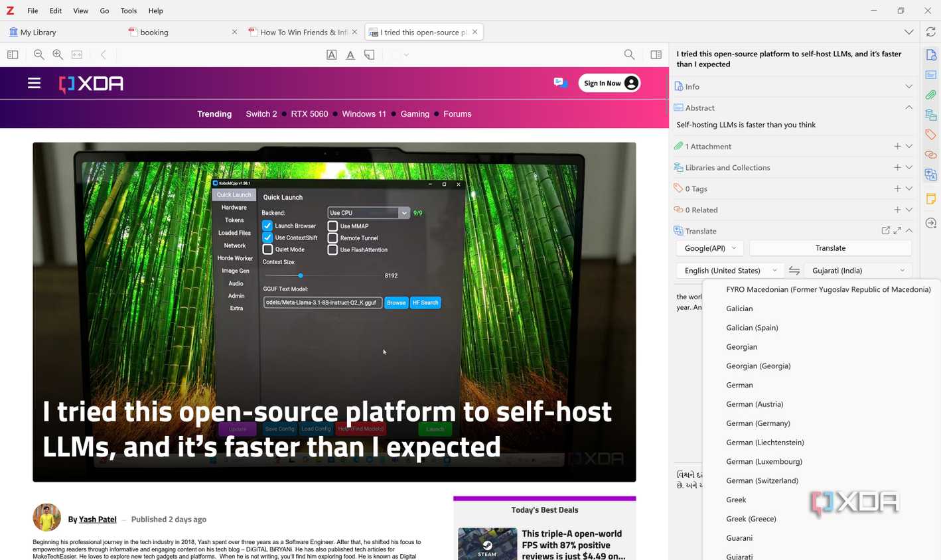Jump to Attachments via side rail paperclip icon
Image resolution: width=941 pixels, height=560 pixels.
coord(931,95)
